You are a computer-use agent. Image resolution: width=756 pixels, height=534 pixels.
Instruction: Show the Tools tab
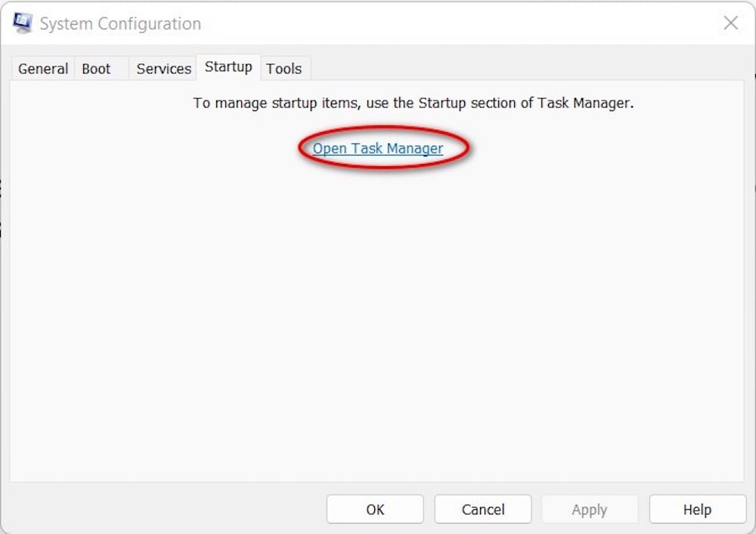[x=283, y=69]
